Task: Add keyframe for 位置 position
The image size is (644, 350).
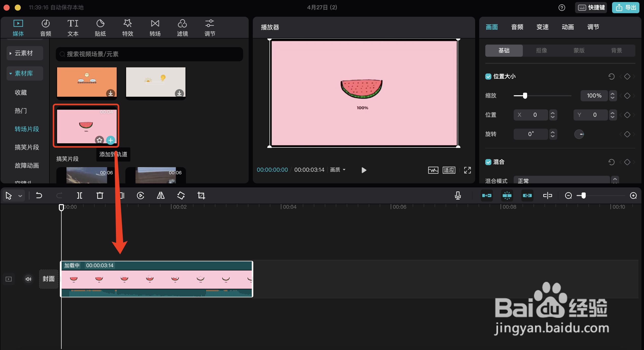Action: pos(627,115)
